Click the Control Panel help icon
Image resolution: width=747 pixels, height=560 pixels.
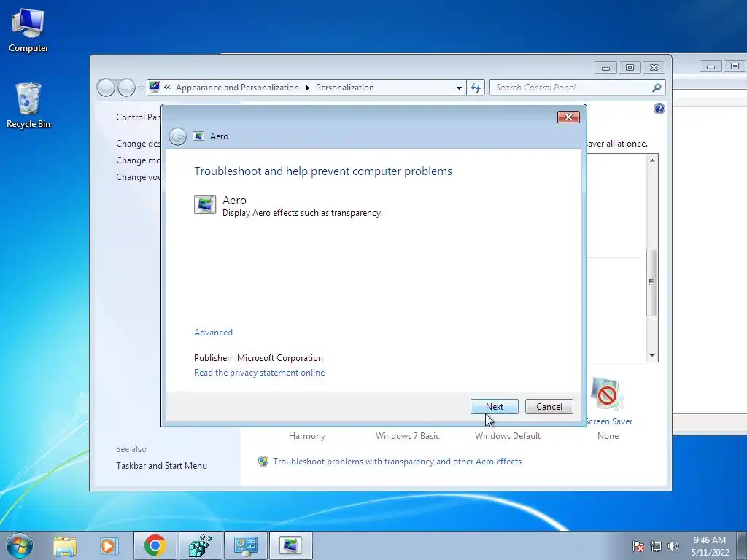(659, 109)
